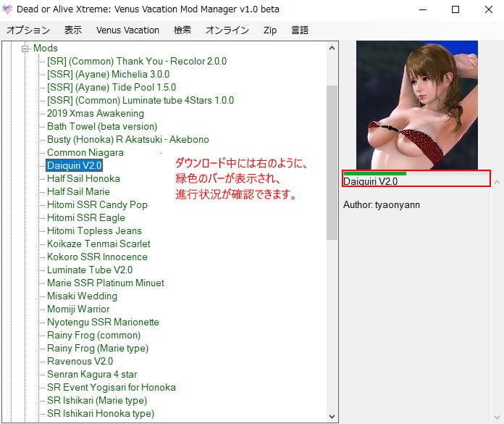504x424 pixels.
Task: Select the Common Niagara mod
Action: [x=85, y=152]
